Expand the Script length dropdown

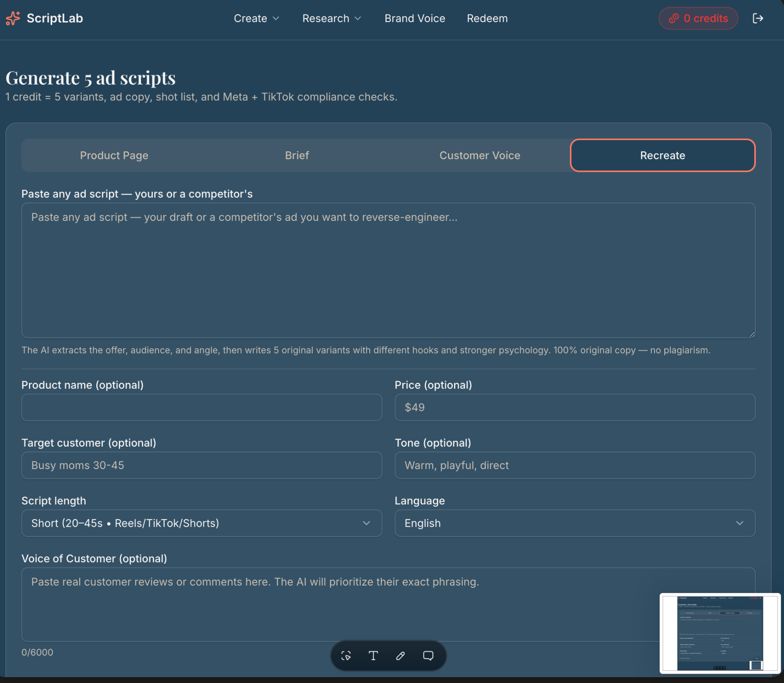pyautogui.click(x=202, y=523)
